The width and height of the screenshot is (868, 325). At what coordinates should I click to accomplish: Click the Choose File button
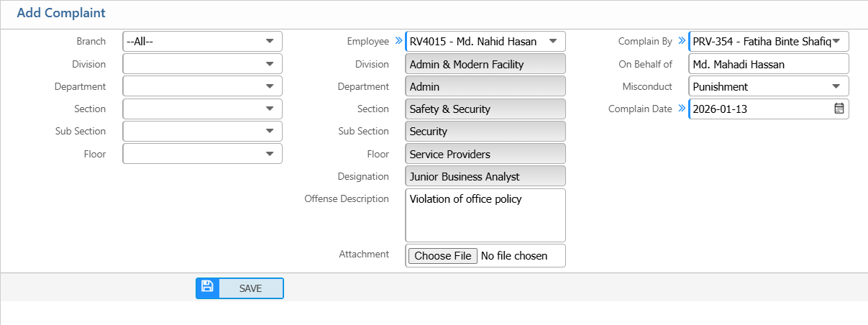[443, 256]
